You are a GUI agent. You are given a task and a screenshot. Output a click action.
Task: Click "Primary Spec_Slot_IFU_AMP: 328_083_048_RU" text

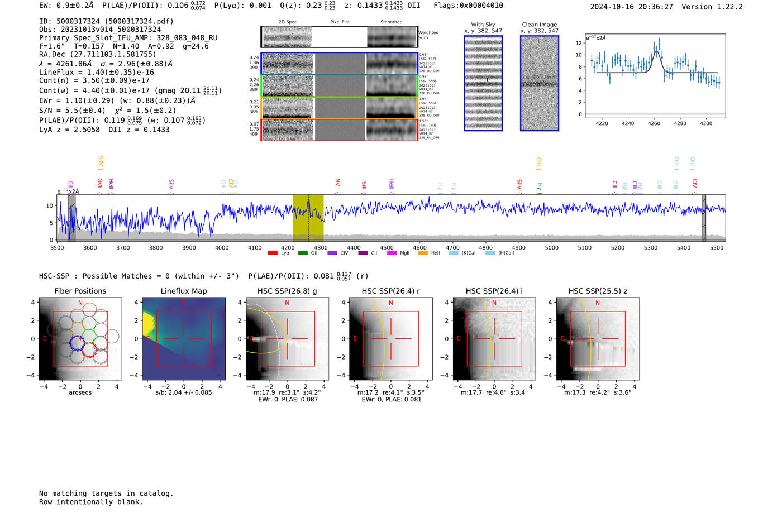coord(128,38)
